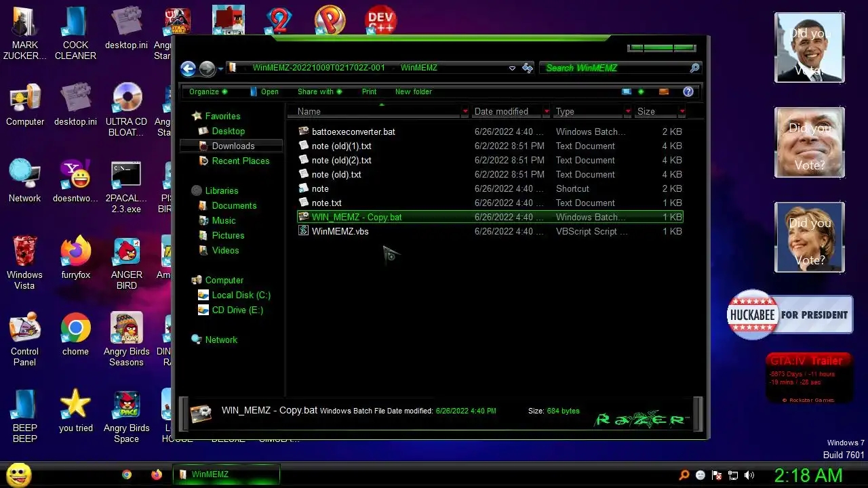The image size is (868, 488).
Task: Click Open in the toolbar
Action: (264, 91)
